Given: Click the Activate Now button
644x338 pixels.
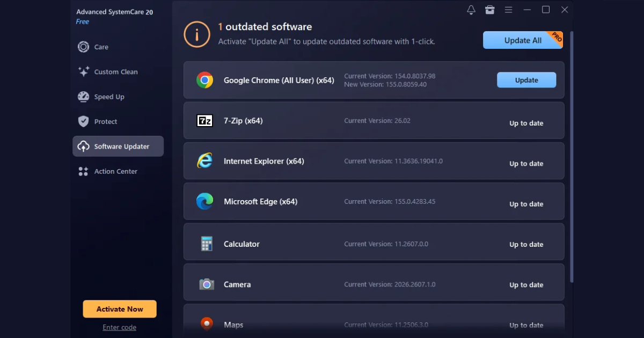Looking at the screenshot, I should pos(120,309).
